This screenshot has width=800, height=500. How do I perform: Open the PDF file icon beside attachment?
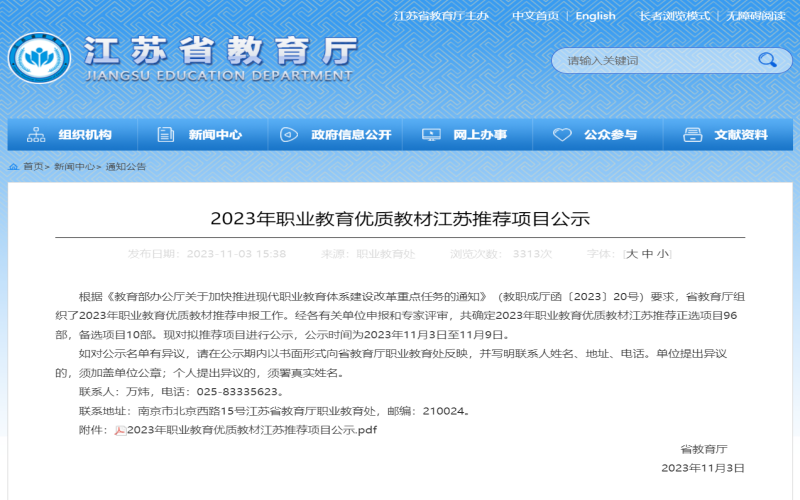click(120, 430)
